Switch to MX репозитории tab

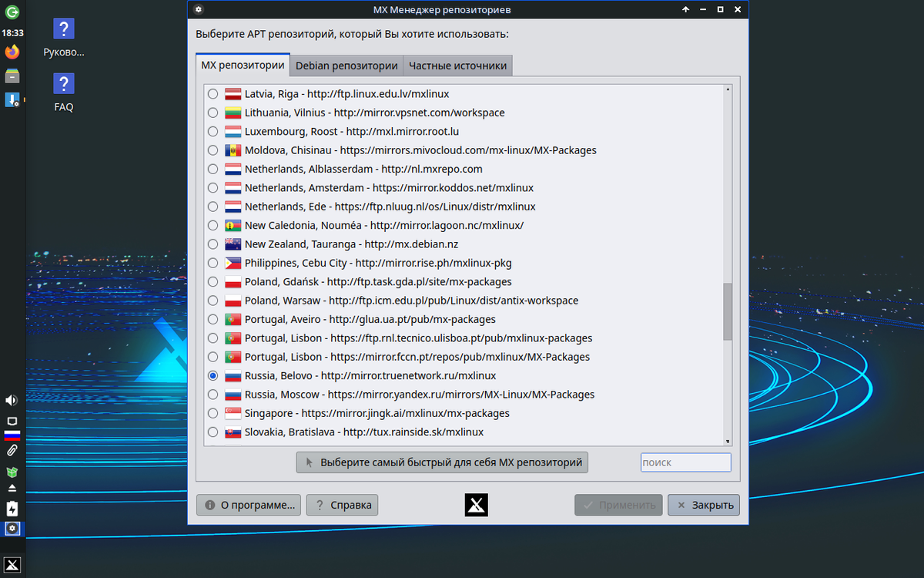pyautogui.click(x=243, y=66)
